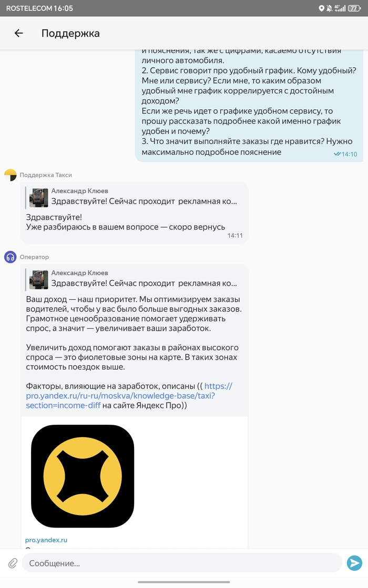The width and height of the screenshot is (368, 588).
Task: Tap the read checkmarks on 14:10 message
Action: click(337, 154)
